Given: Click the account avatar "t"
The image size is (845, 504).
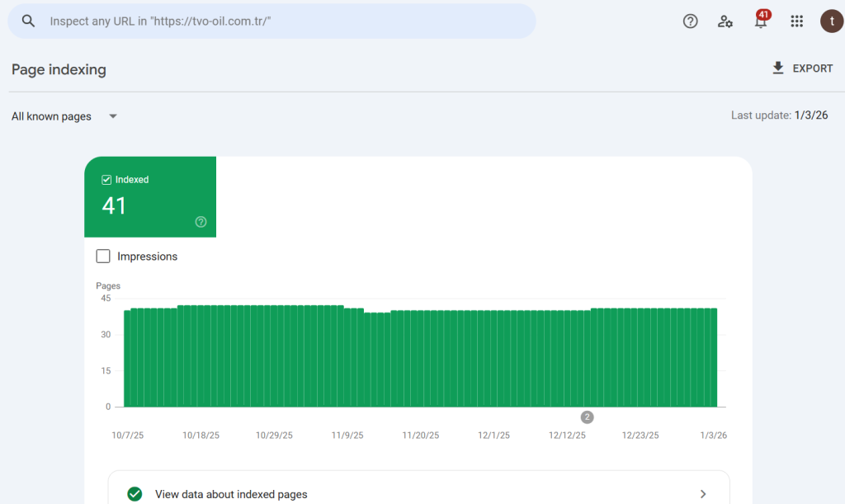Looking at the screenshot, I should pos(831,21).
